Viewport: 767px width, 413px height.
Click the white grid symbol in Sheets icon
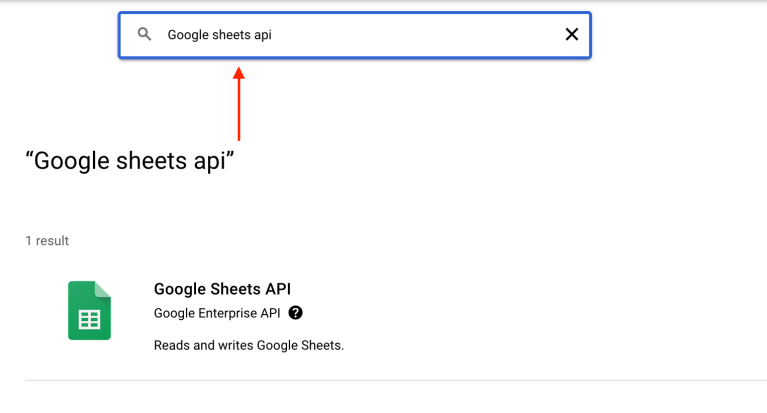point(89,320)
